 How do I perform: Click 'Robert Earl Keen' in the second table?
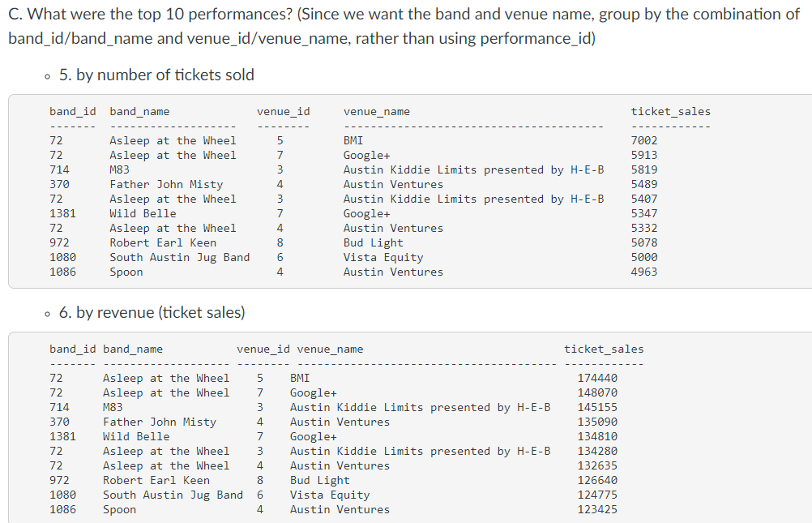(x=156, y=481)
